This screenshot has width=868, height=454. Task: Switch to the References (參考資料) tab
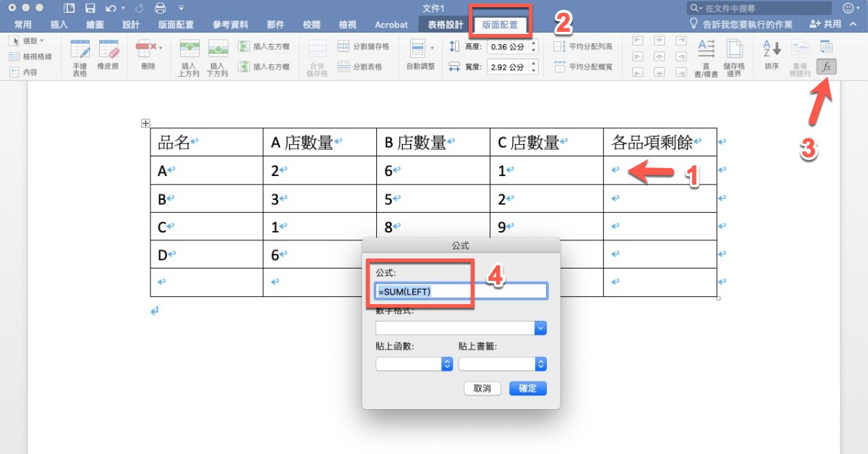pyautogui.click(x=230, y=24)
